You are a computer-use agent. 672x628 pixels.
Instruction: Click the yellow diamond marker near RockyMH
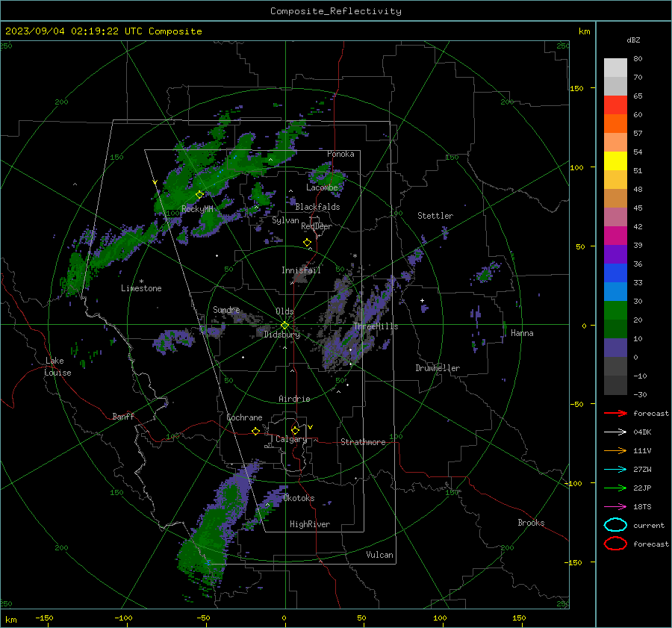coord(199,195)
